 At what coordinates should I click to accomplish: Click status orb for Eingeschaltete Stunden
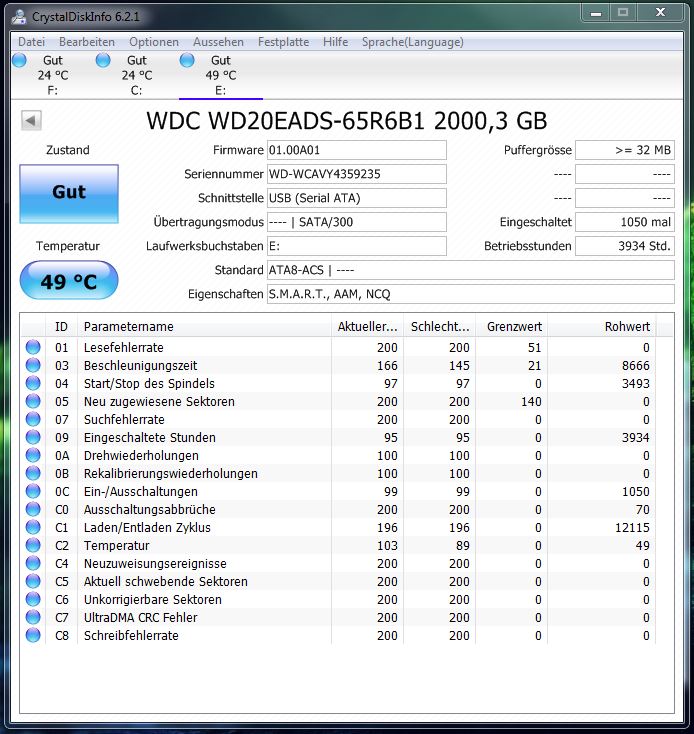33,437
